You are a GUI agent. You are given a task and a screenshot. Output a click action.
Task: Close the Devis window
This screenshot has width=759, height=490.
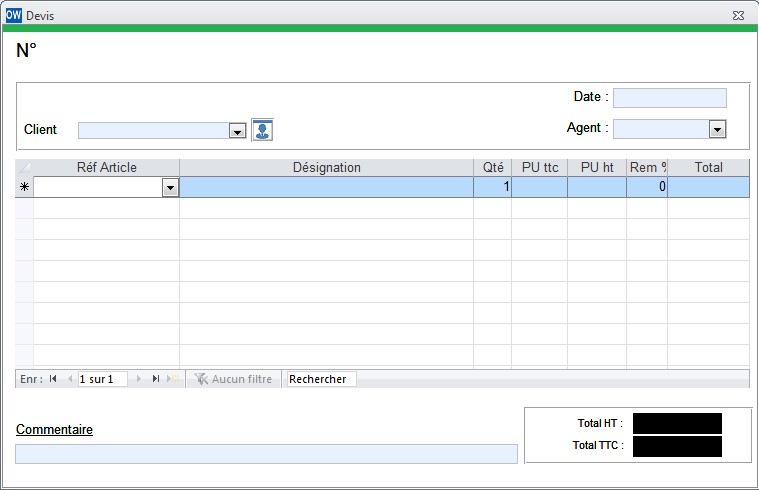coord(738,15)
